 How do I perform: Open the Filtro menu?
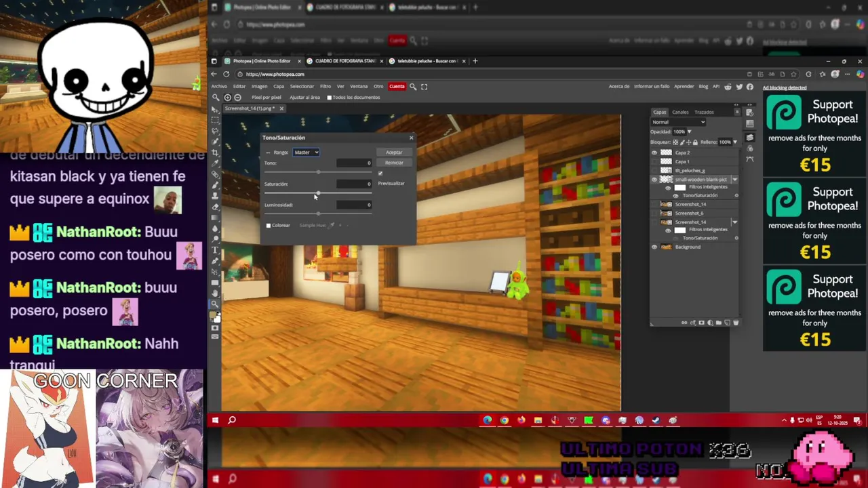click(325, 87)
